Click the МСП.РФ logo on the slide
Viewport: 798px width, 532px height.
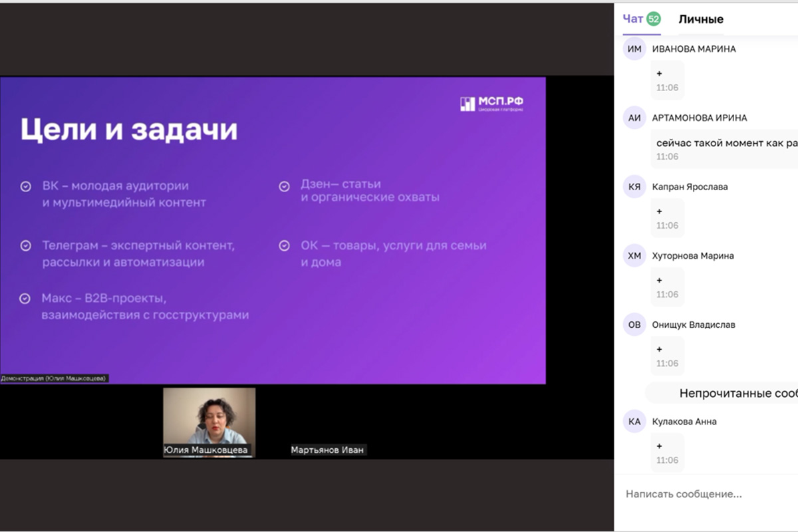click(x=492, y=103)
